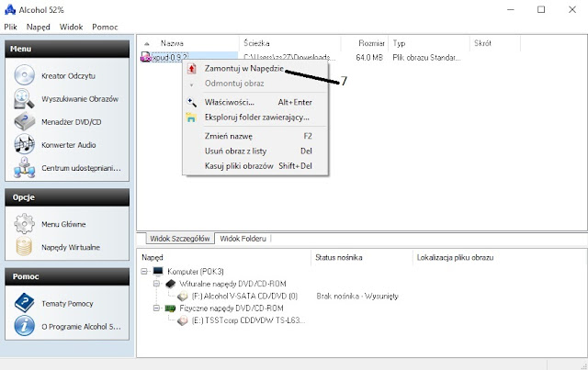Select the (F:) Alcohol V-SATA CD/DVD (0) row
Viewport: 588px width, 370px height.
click(x=244, y=297)
